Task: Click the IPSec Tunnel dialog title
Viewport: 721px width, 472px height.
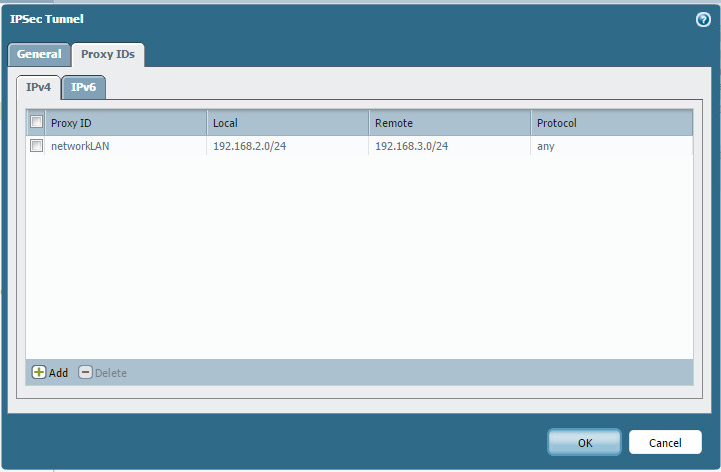Action: (45, 19)
